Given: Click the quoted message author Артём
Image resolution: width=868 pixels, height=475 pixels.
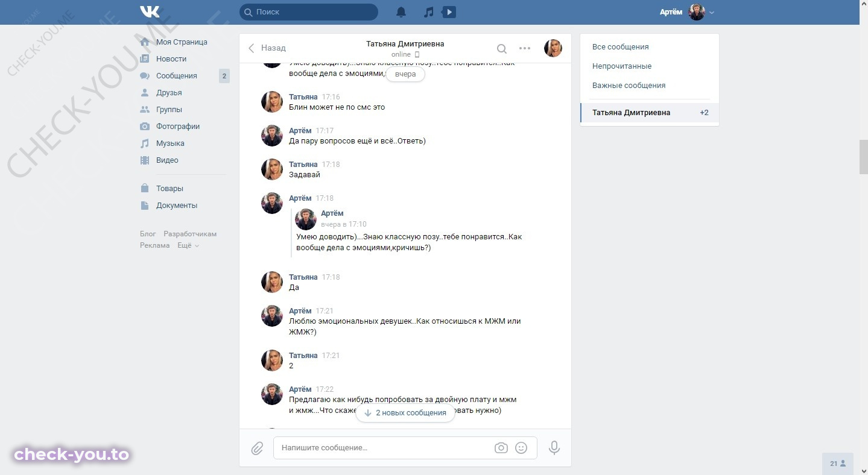Looking at the screenshot, I should 332,213.
